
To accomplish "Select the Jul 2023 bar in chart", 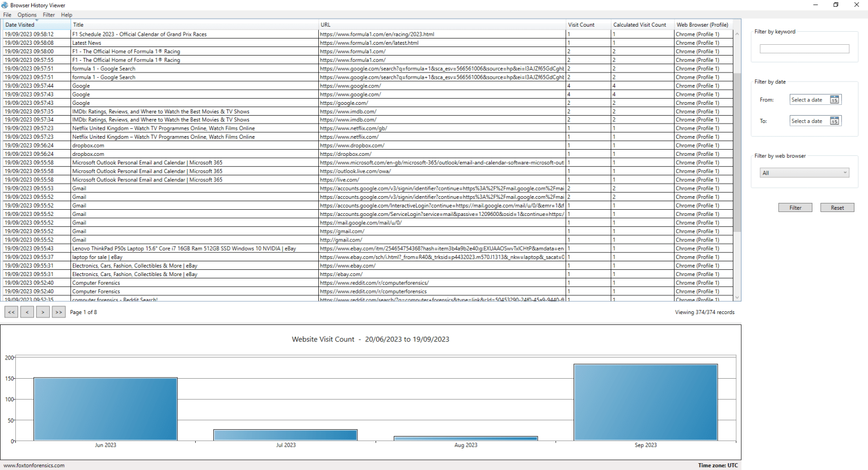I will pyautogui.click(x=285, y=435).
